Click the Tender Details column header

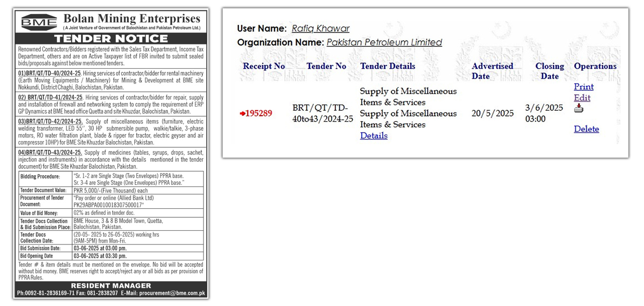388,66
